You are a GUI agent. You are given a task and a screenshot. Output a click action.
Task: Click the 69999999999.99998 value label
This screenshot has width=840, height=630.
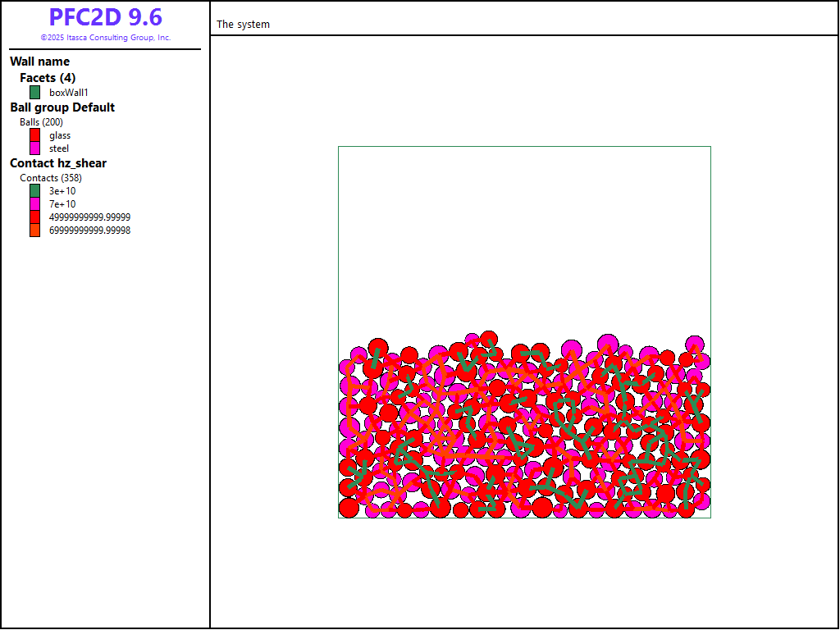[89, 231]
